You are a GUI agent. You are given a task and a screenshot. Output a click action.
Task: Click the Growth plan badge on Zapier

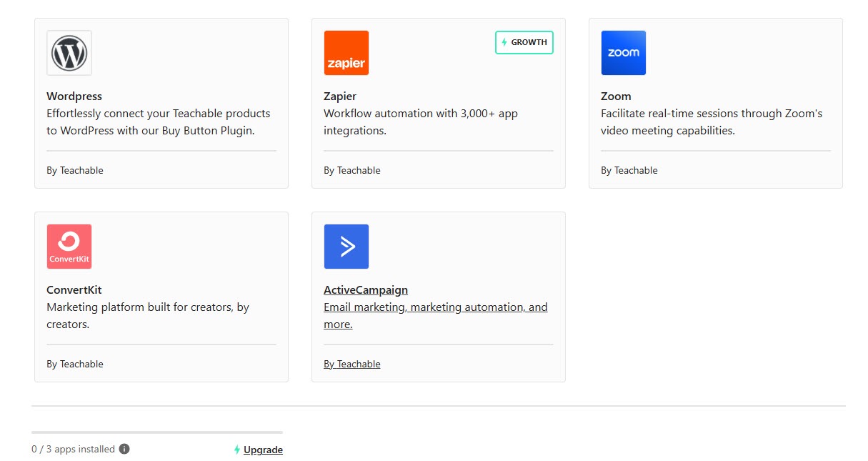(x=524, y=42)
